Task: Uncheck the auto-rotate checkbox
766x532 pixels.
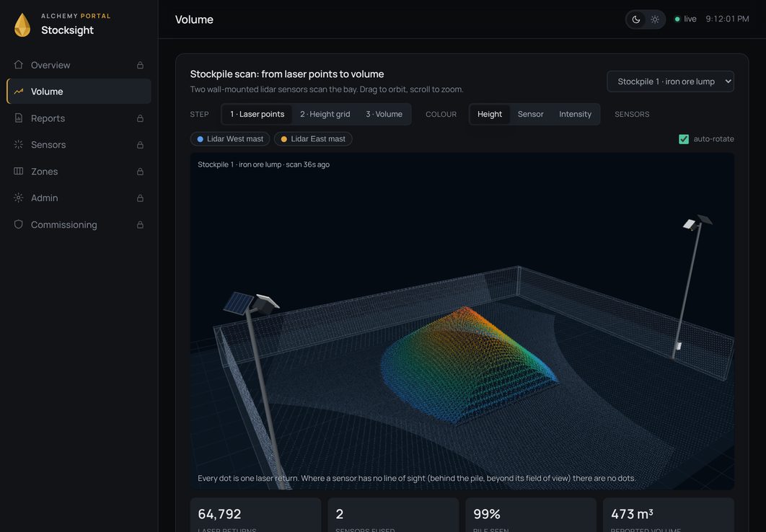Action: (x=684, y=139)
